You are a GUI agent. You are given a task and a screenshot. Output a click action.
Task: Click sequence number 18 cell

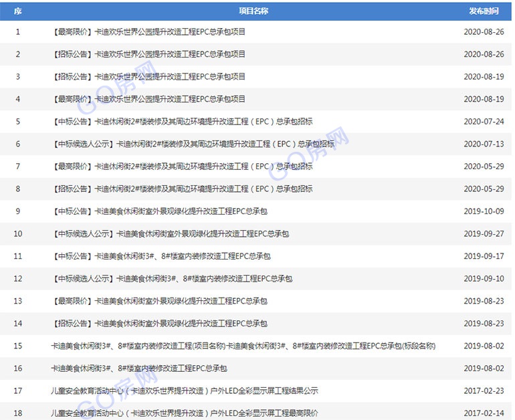point(18,413)
